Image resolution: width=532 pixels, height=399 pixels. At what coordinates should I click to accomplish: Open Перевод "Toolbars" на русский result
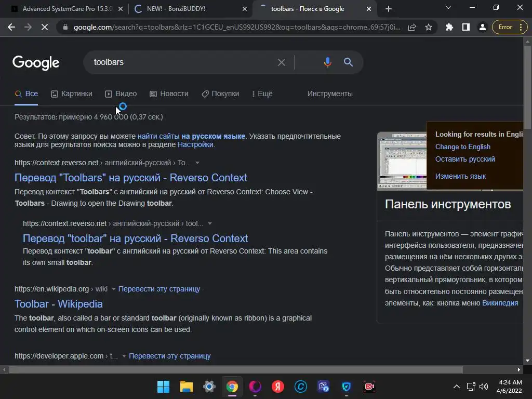point(130,178)
